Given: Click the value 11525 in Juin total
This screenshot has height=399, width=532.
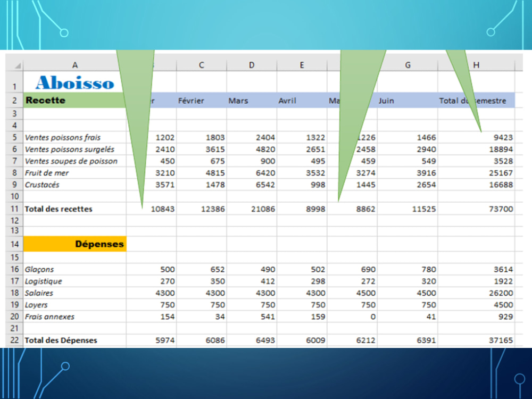Looking at the screenshot, I should [424, 209].
